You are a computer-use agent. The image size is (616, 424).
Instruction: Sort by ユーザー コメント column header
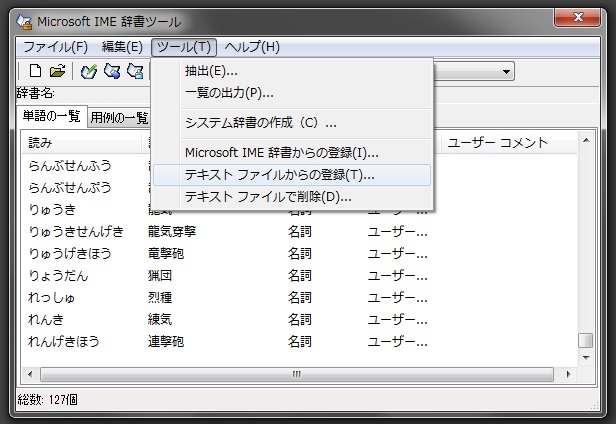point(509,143)
